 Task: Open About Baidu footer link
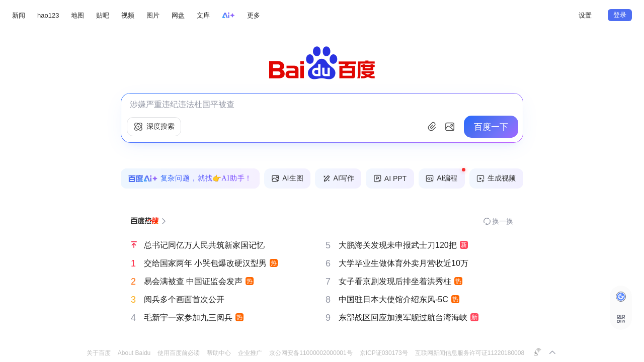pyautogui.click(x=134, y=353)
